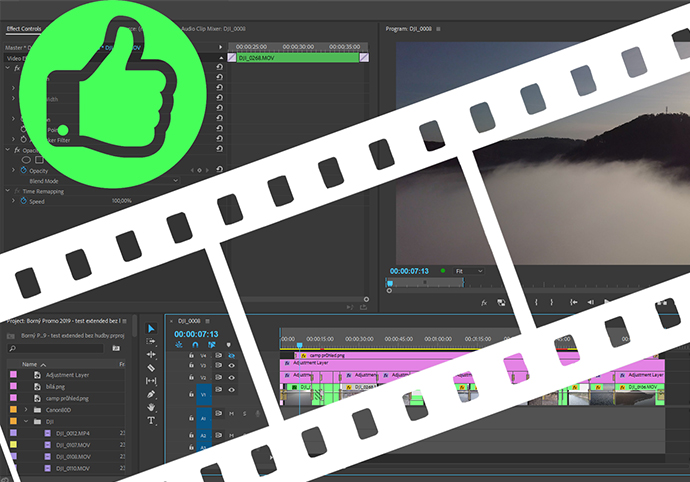This screenshot has height=482, width=690.
Task: Click Mark In button in program monitor
Action: tap(536, 302)
